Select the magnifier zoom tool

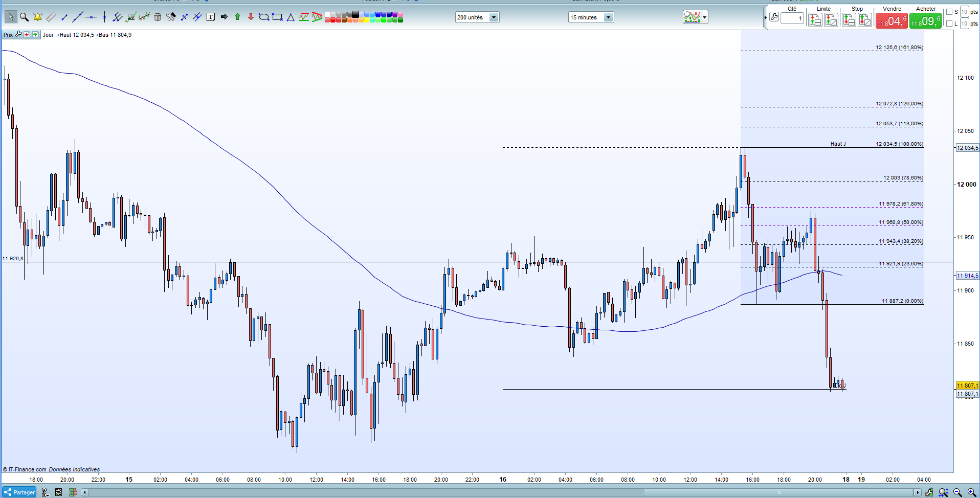pyautogui.click(x=24, y=17)
